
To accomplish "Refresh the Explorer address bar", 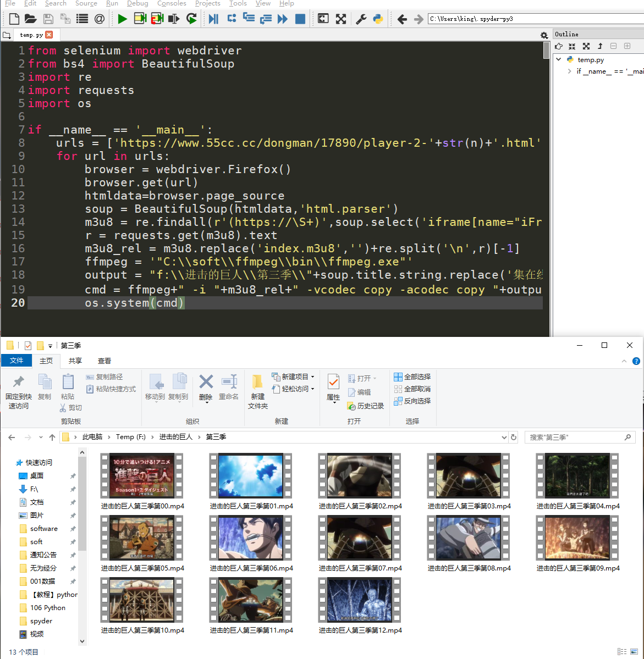I will tap(514, 437).
